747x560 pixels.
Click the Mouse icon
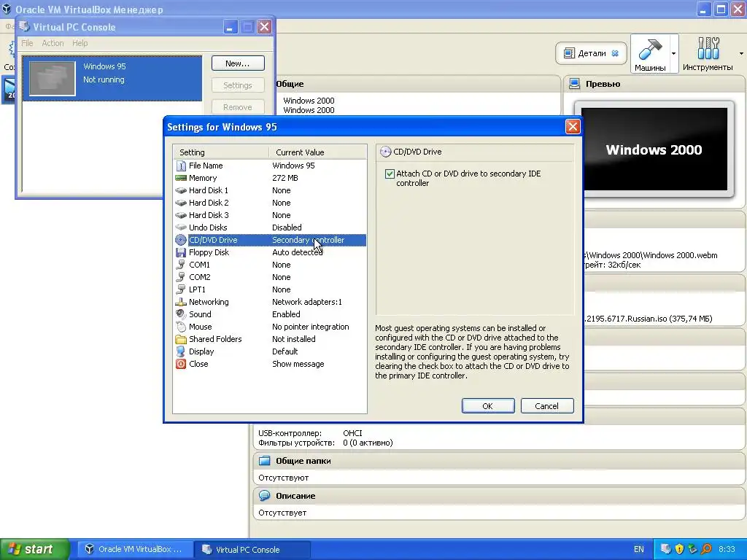[181, 327]
